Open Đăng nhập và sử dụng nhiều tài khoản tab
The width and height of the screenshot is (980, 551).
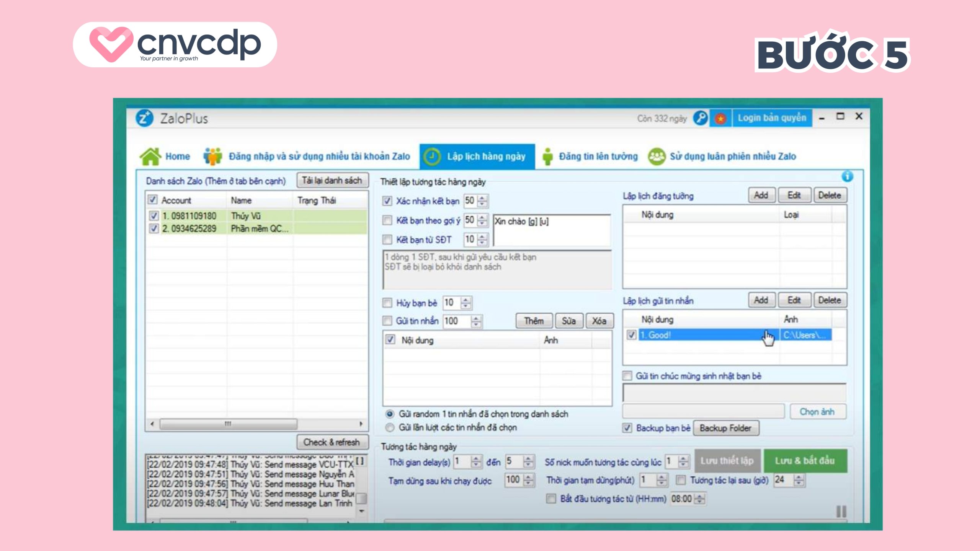[x=307, y=156]
